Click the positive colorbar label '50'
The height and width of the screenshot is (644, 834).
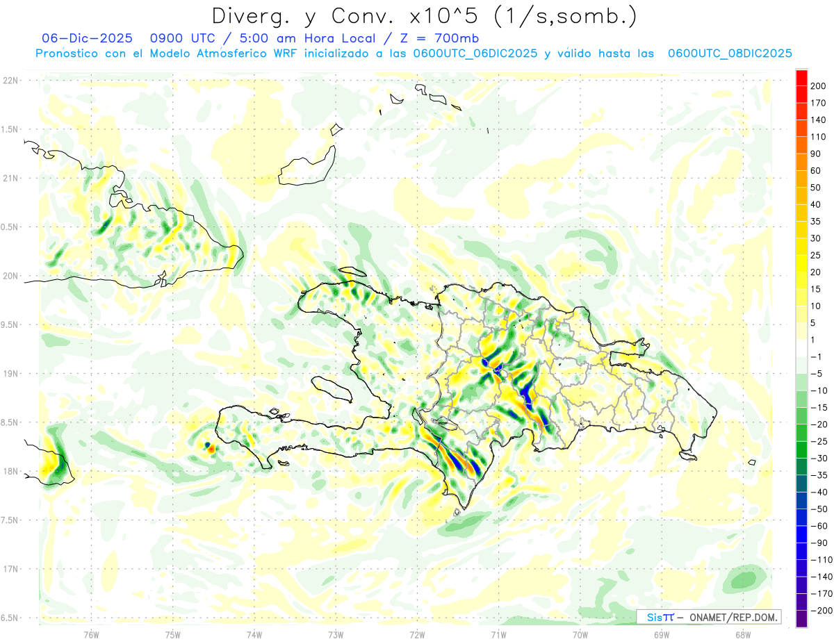coord(816,188)
